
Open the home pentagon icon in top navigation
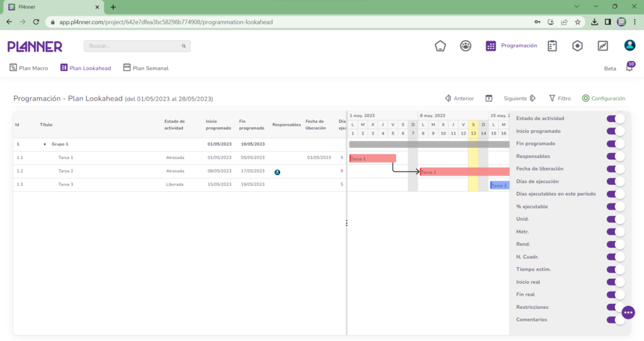point(440,45)
